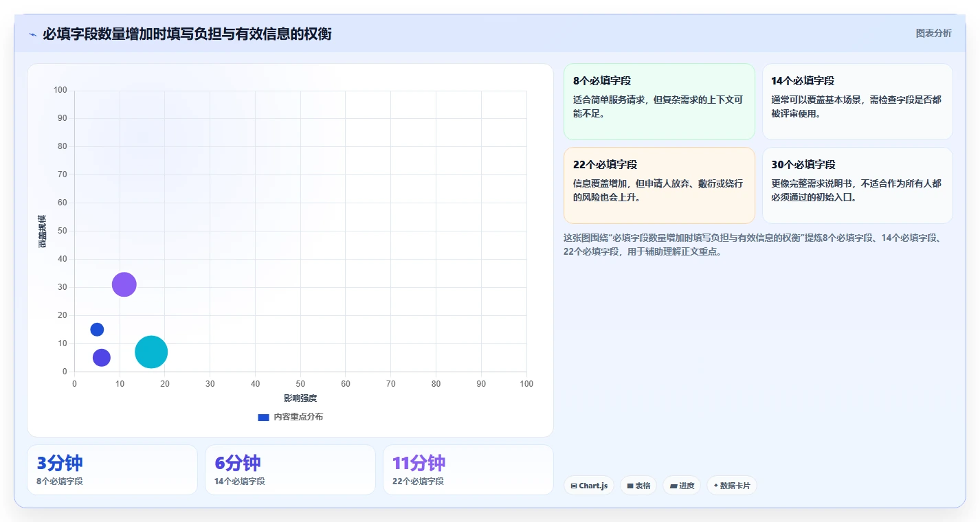Screen dimensions: 980x522
Task: Click the 14个必填字段 caption under 6分钟
Action: point(240,481)
